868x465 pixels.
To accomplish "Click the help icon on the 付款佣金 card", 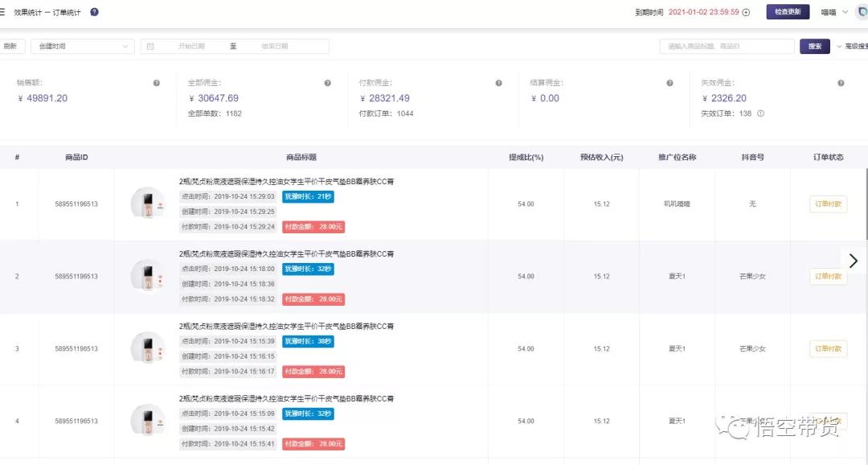I will pyautogui.click(x=498, y=83).
